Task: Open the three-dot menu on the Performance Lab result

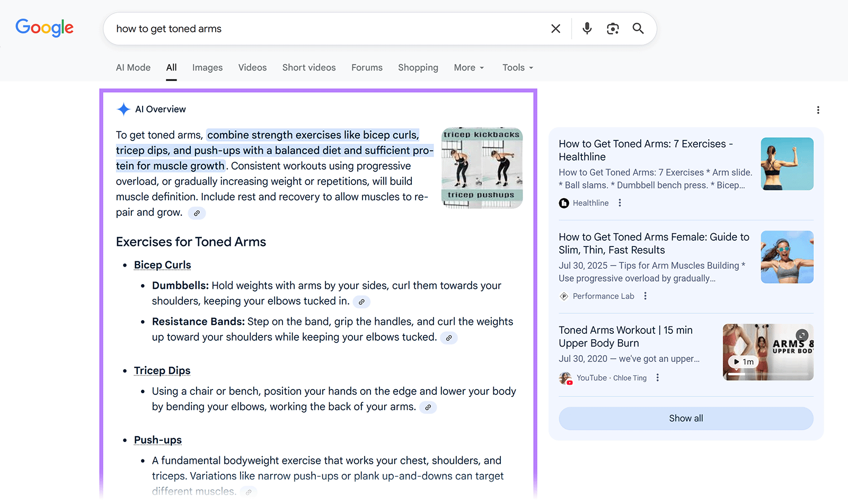Action: click(645, 296)
